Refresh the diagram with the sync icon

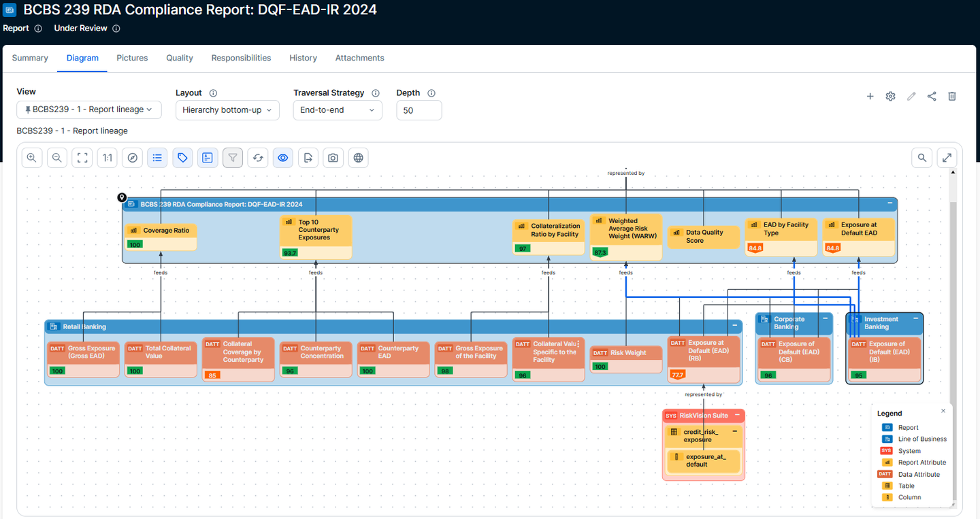pyautogui.click(x=258, y=158)
